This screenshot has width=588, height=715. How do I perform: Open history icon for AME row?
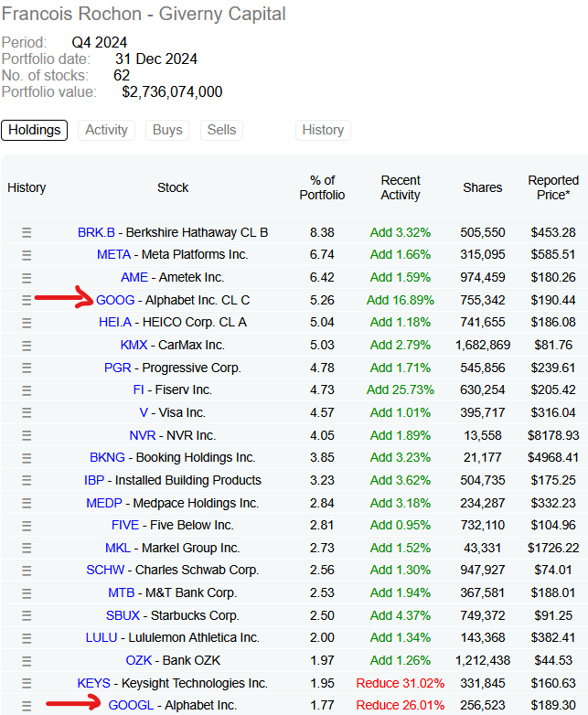pyautogui.click(x=27, y=278)
